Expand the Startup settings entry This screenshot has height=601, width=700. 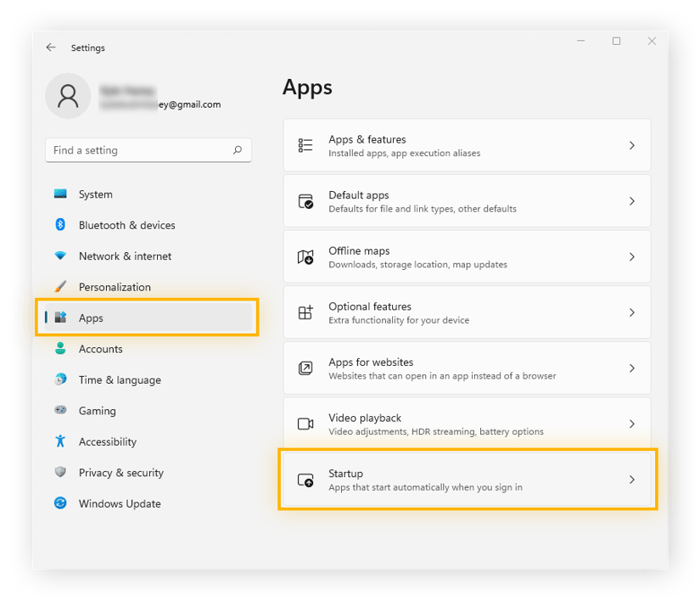click(x=632, y=480)
